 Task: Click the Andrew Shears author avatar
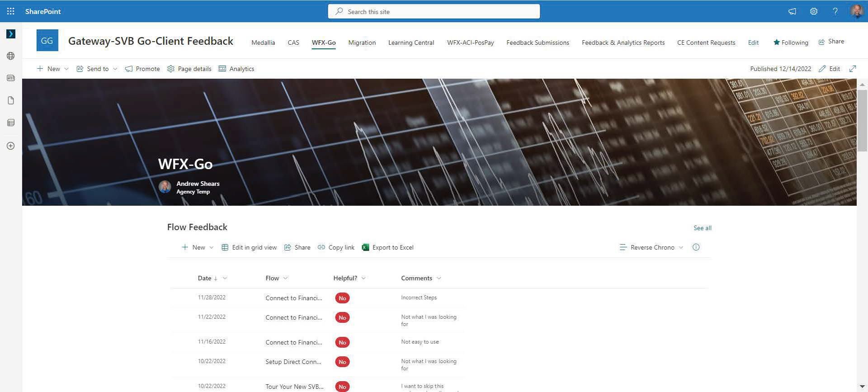(165, 187)
